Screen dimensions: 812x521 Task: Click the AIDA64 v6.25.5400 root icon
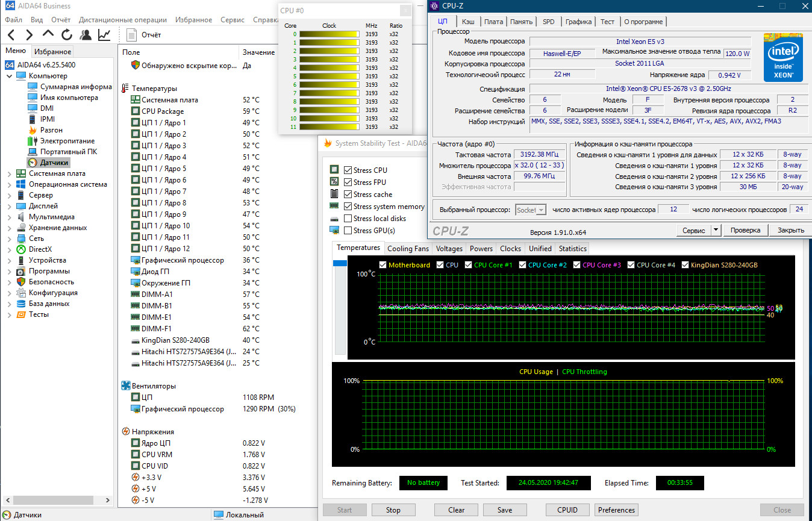tap(10, 65)
